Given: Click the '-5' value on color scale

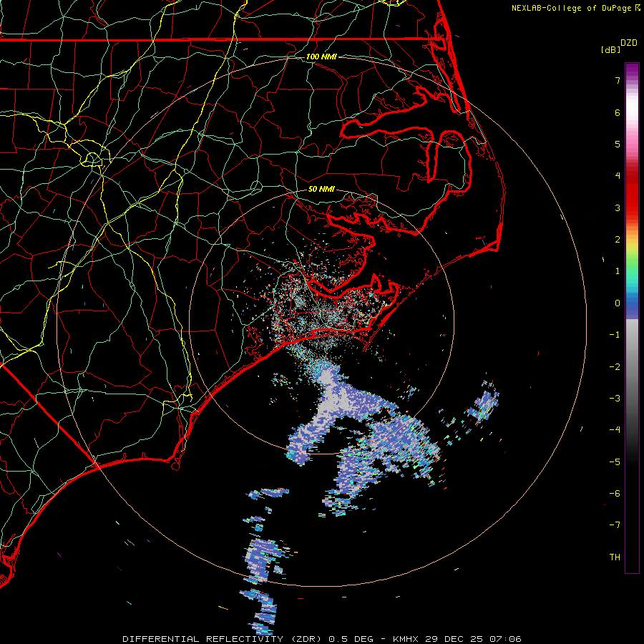Looking at the screenshot, I should point(615,462).
